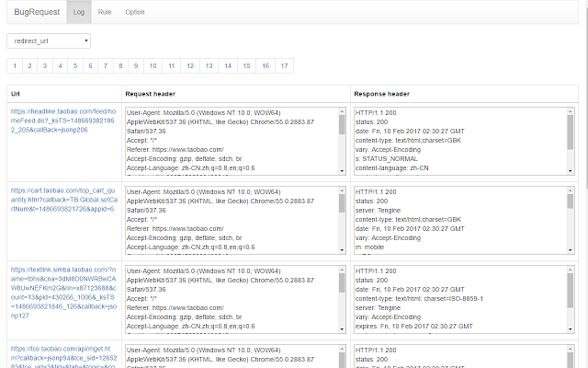This screenshot has width=588, height=368.
Task: Switch to the Option tab
Action: click(x=135, y=12)
